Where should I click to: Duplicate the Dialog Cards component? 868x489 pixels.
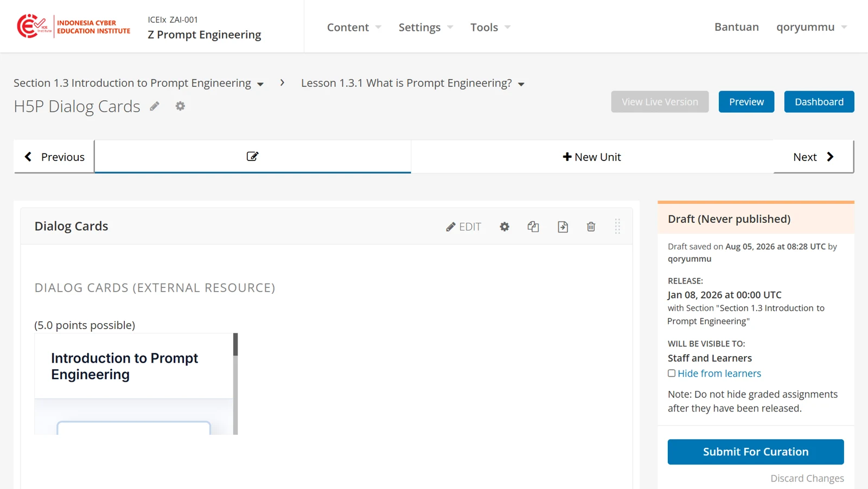pyautogui.click(x=533, y=227)
